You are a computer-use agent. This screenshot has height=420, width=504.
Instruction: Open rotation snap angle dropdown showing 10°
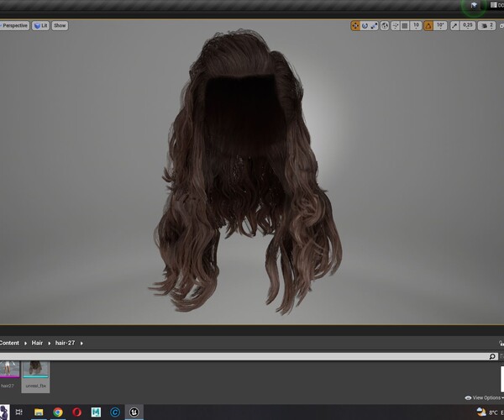[440, 26]
